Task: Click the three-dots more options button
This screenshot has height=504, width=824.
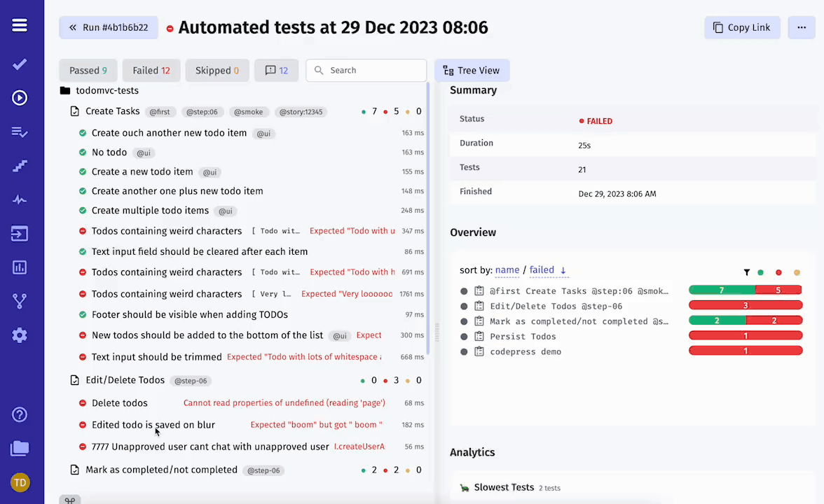Action: pos(802,27)
